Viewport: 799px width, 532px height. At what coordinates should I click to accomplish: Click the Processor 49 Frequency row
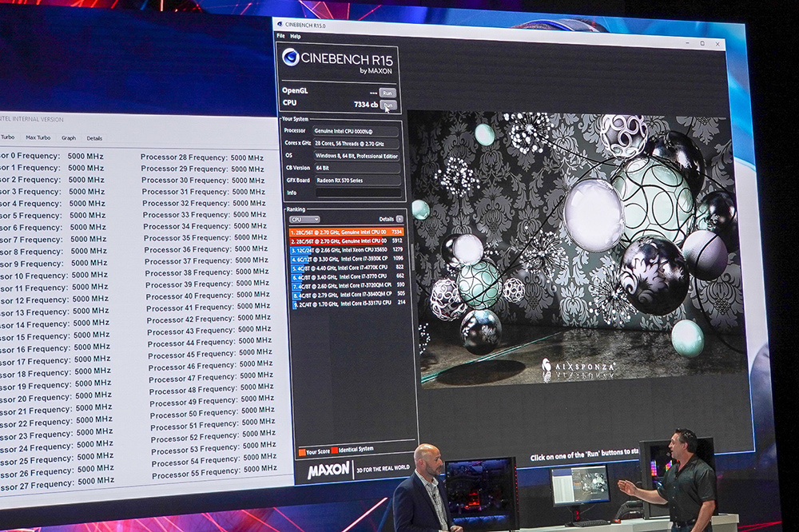click(212, 400)
